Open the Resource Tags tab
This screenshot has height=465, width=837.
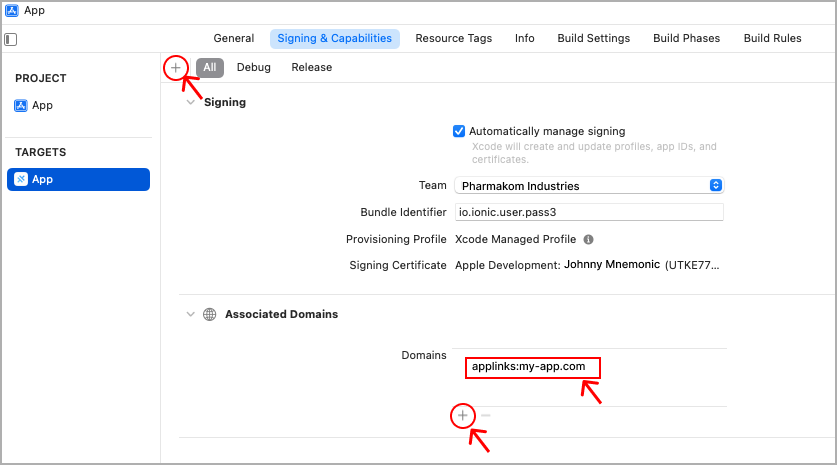(x=454, y=39)
